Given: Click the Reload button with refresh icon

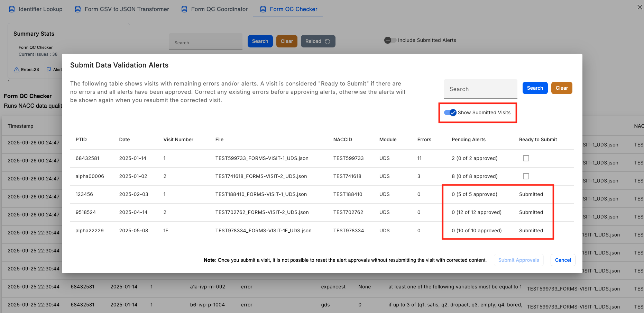Looking at the screenshot, I should [318, 41].
